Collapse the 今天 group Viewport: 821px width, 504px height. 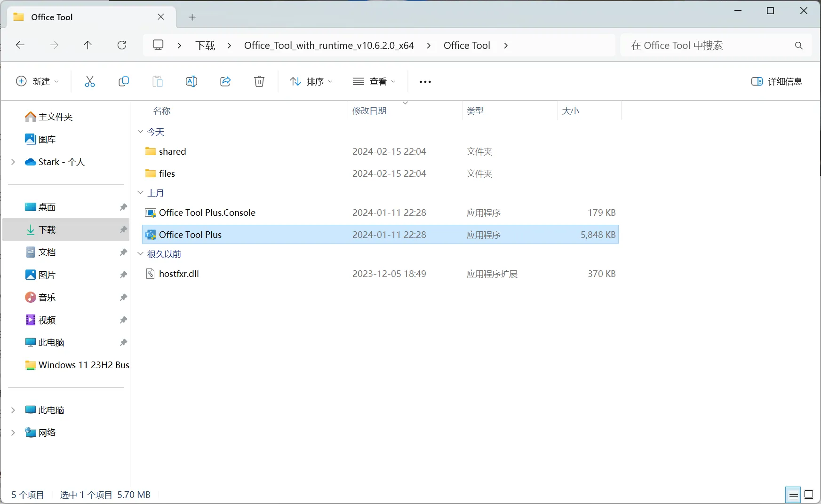pyautogui.click(x=140, y=132)
